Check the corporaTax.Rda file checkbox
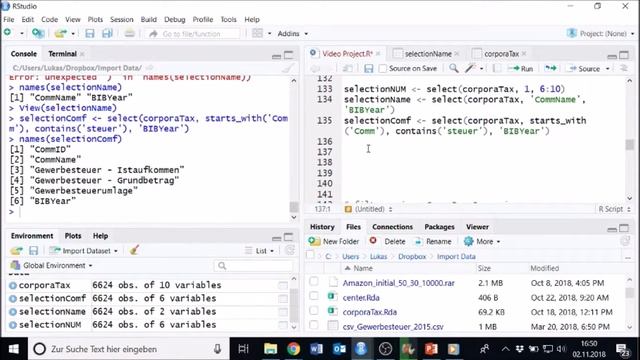The height and width of the screenshot is (360, 640). (x=313, y=311)
